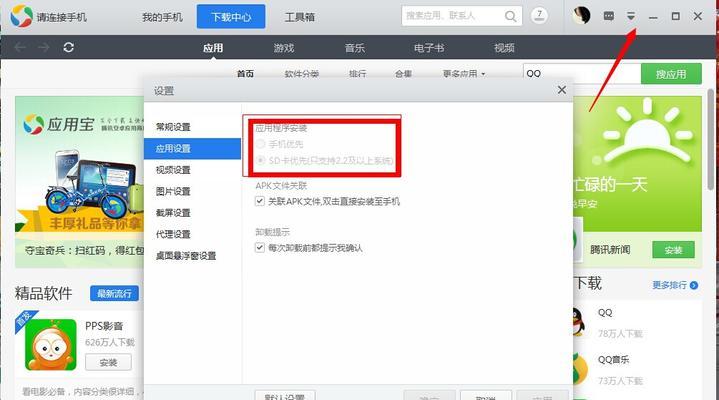Click the 更多排行 arrow icon

tap(694, 285)
